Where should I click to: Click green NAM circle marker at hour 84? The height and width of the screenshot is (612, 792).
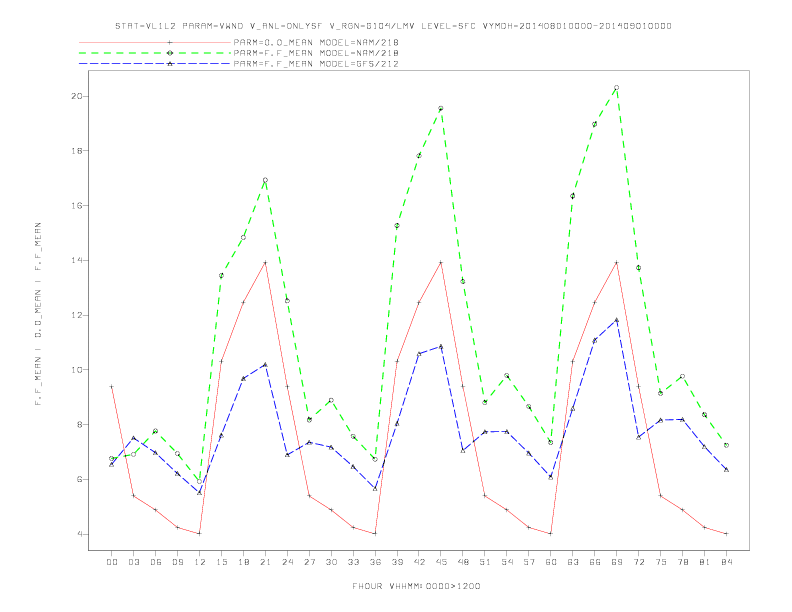pos(726,445)
